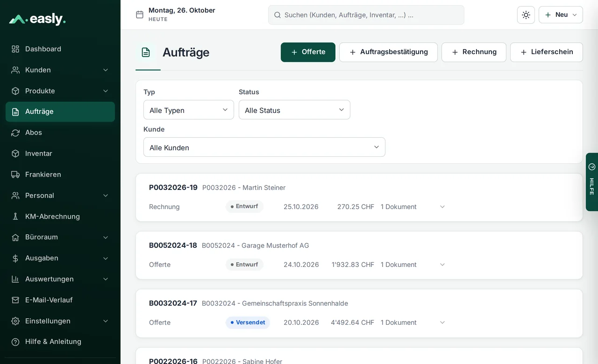Select order number P0032026-19
This screenshot has height=364, width=598.
coord(173,188)
